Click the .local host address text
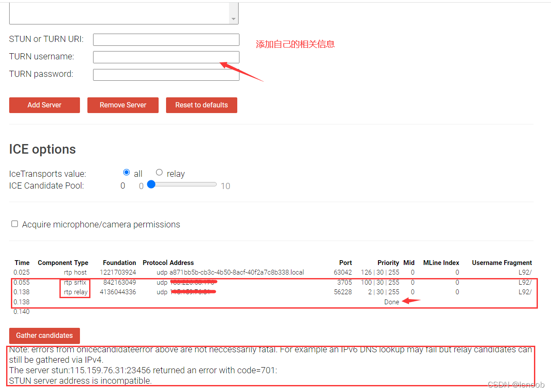The width and height of the screenshot is (551, 392). [x=236, y=272]
